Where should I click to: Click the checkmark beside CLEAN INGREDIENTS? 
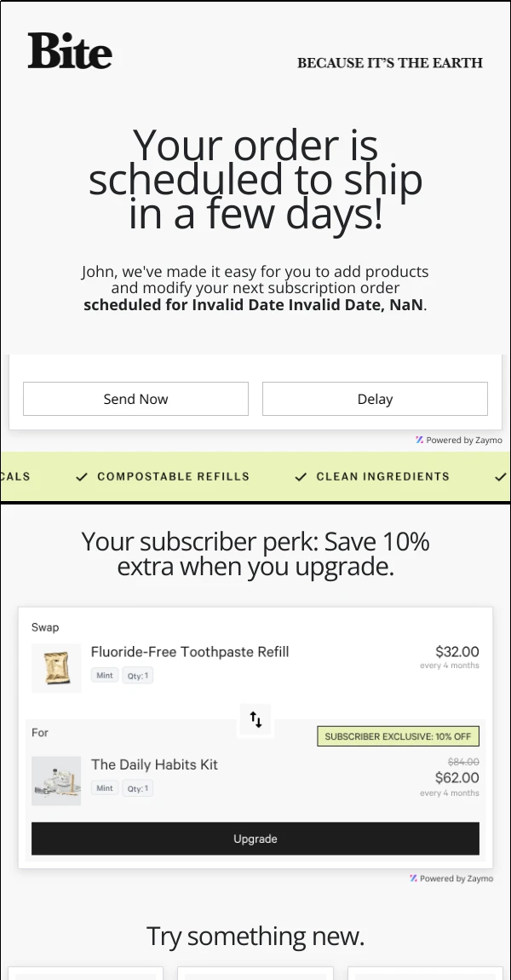coord(301,476)
